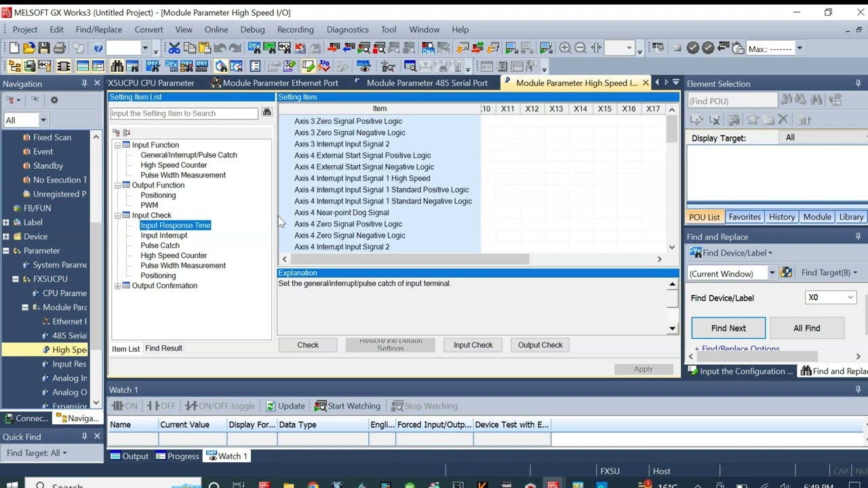The width and height of the screenshot is (868, 488).
Task: Collapse the Input Function tree node
Action: pos(117,145)
